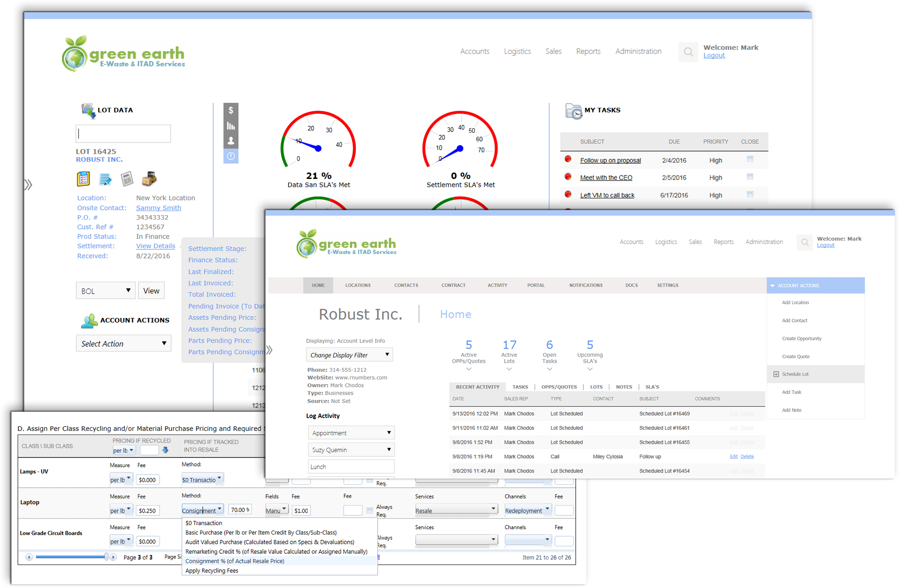Click the Account Actions people icon in Lot window
Screen dimensions: 899x588
click(89, 321)
